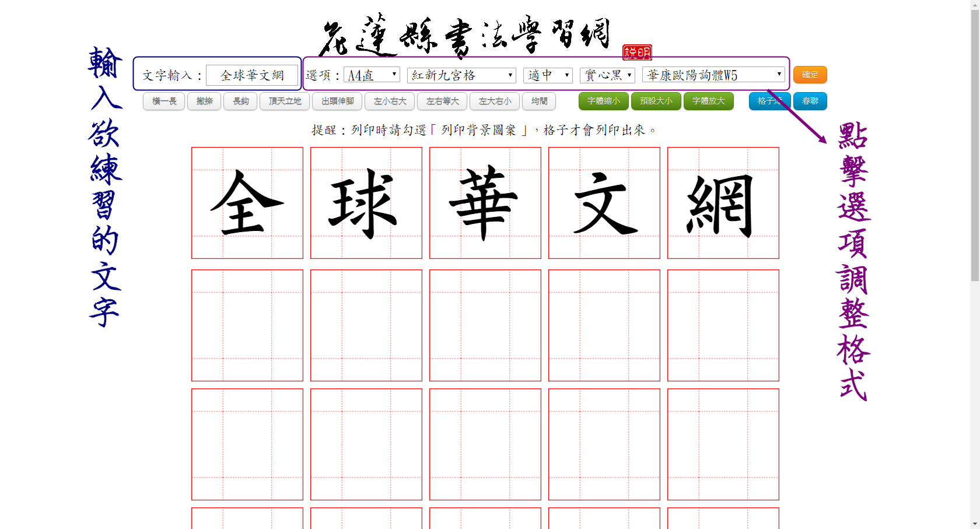Open the 實心黑 fill style dropdown
This screenshot has width=980, height=529.
click(607, 75)
